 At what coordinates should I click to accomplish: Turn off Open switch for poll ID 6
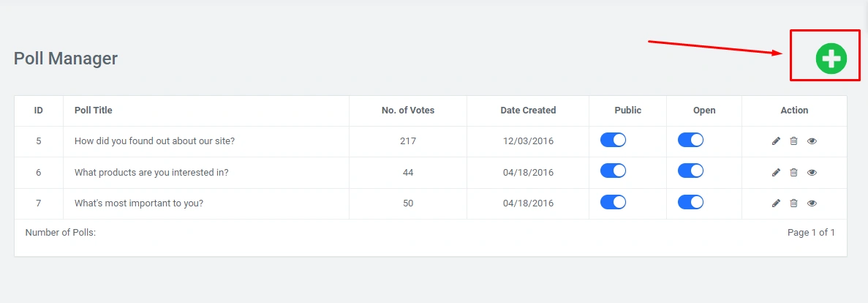(690, 171)
